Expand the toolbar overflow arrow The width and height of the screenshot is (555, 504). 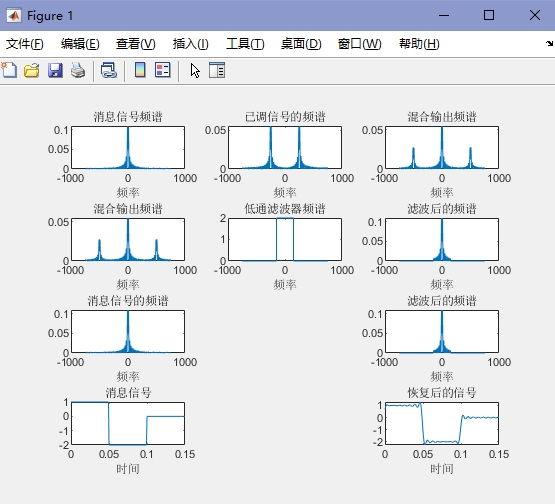[549, 44]
